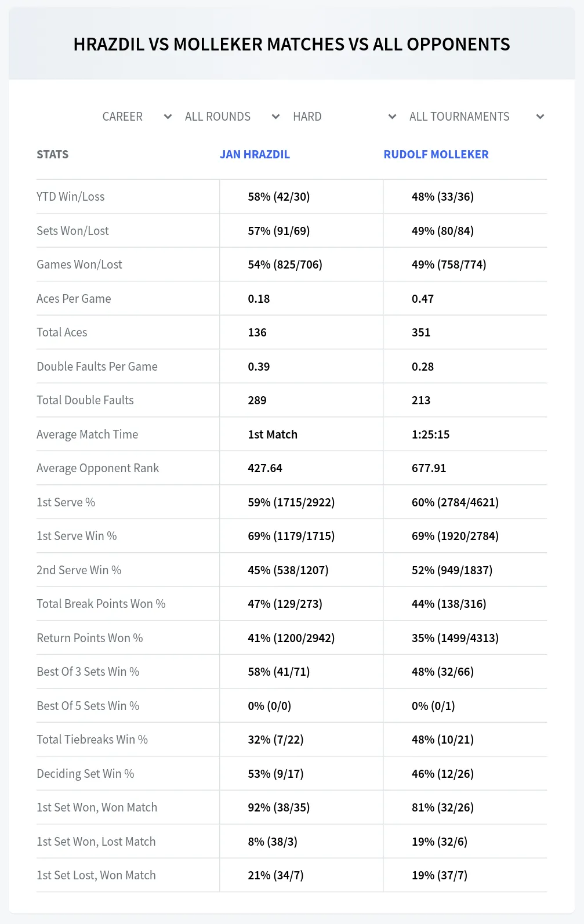Click the STATS column header
Image resolution: width=584 pixels, height=924 pixels.
53,154
